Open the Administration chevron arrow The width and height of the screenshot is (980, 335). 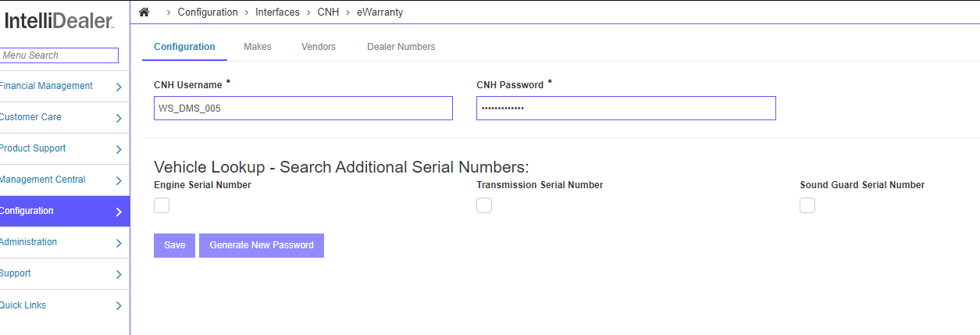pos(119,243)
